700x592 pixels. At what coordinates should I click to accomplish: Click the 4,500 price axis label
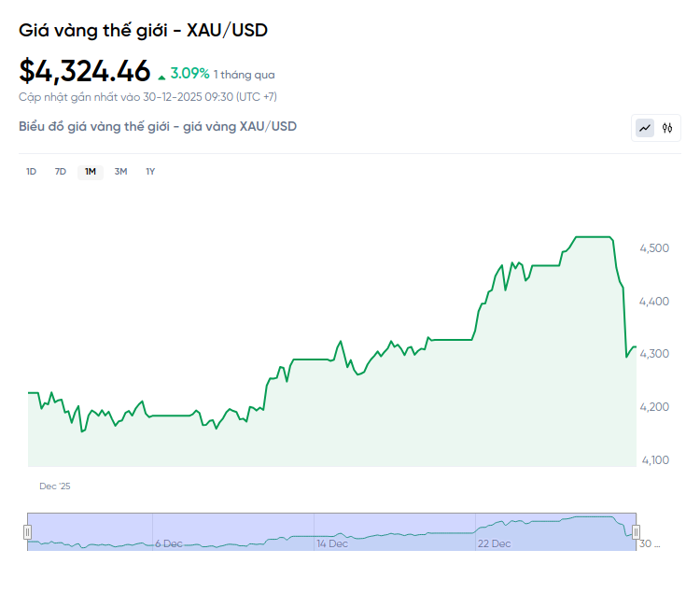(653, 248)
